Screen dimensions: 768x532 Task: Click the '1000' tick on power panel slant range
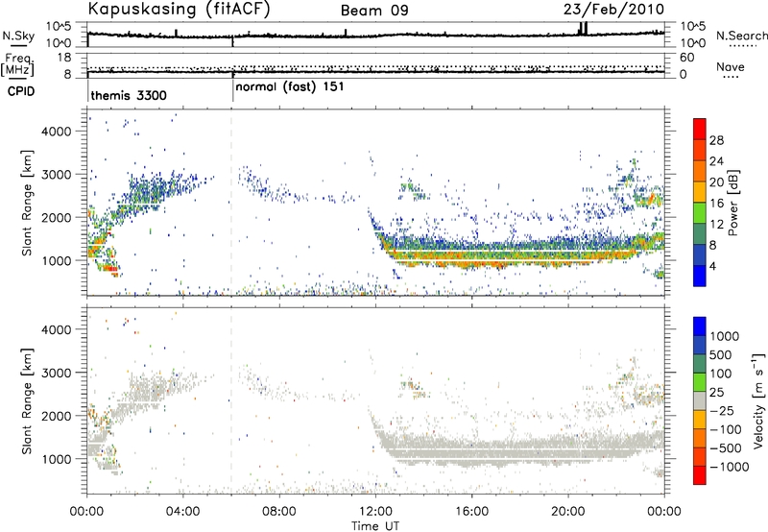(x=57, y=260)
